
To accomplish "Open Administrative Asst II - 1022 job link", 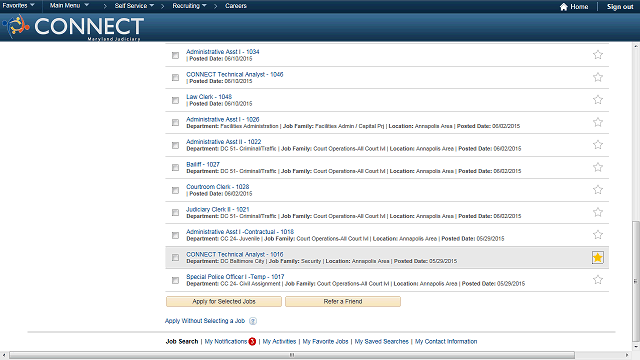I will 224,142.
